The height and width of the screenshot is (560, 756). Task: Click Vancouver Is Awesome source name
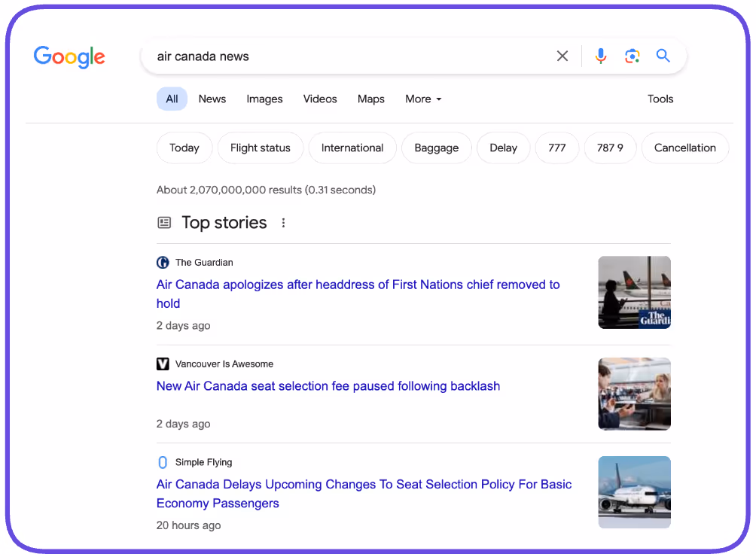(x=224, y=364)
